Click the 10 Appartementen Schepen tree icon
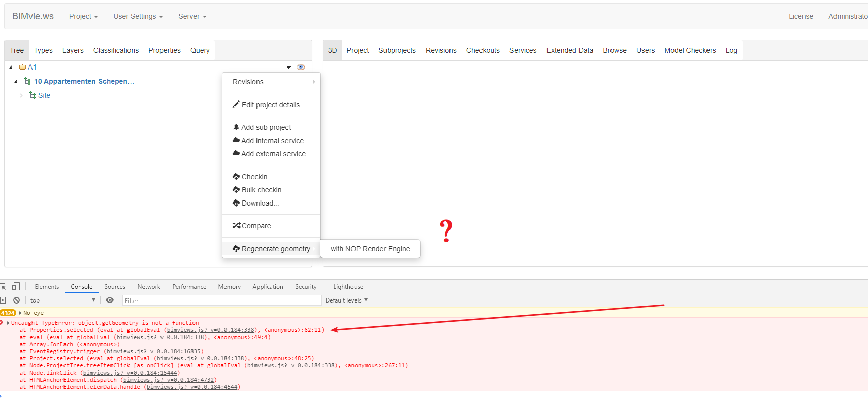This screenshot has width=868, height=403. pyautogui.click(x=27, y=81)
